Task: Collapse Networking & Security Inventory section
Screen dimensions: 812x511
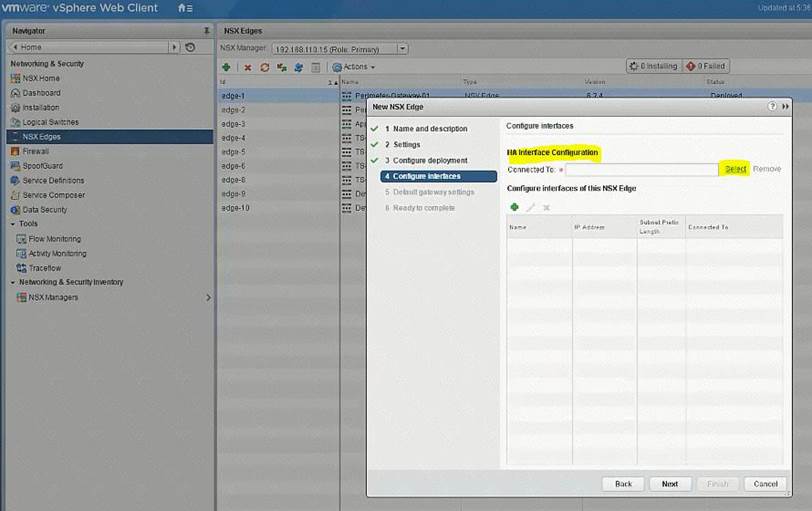Action: pyautogui.click(x=13, y=282)
